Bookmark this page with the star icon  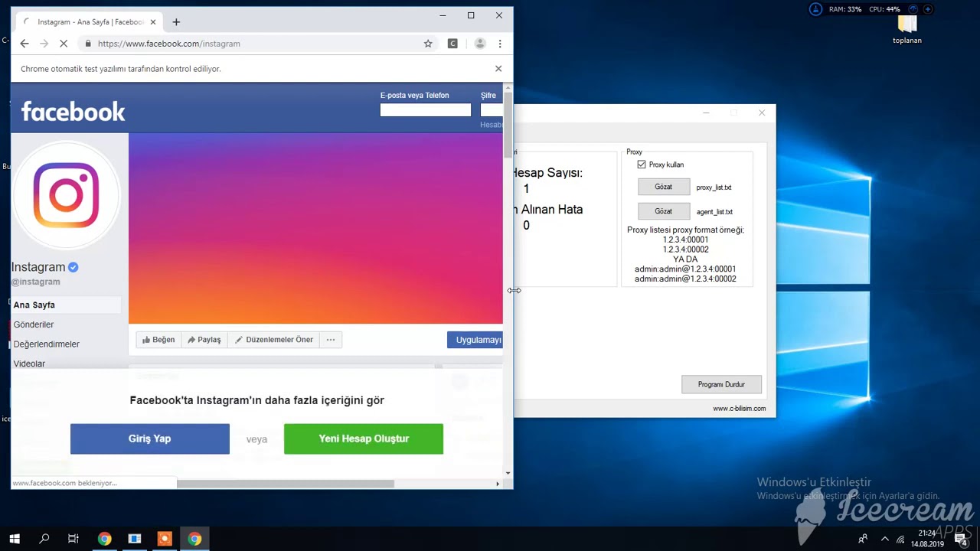click(428, 44)
